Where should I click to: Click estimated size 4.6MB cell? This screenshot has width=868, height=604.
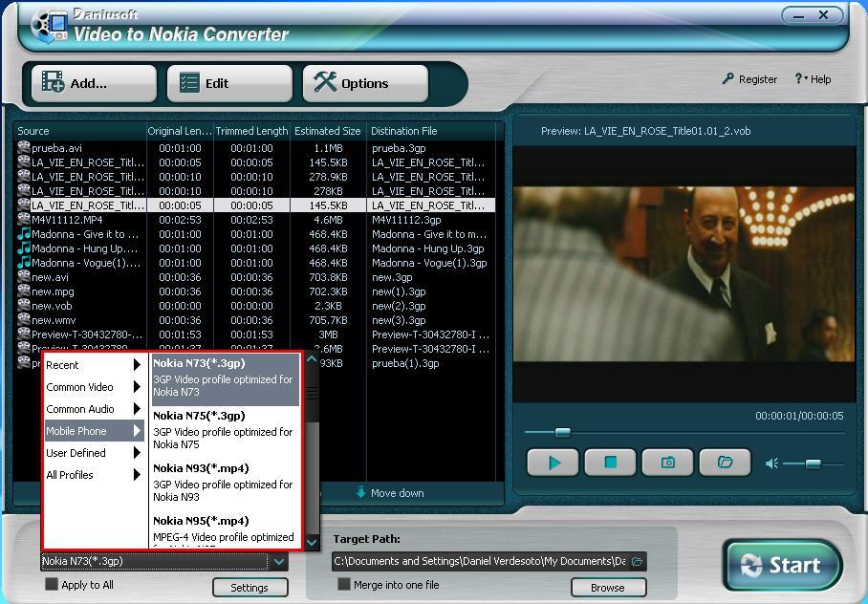point(328,220)
